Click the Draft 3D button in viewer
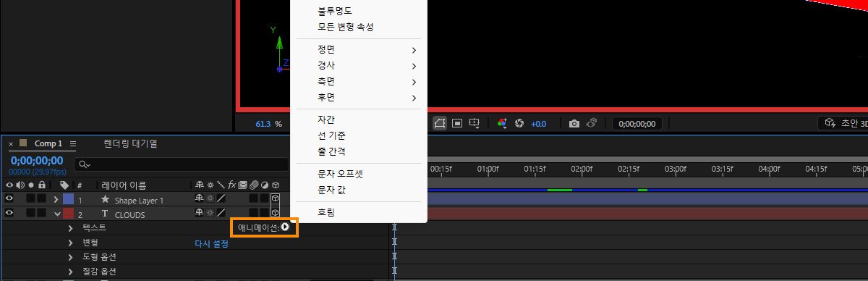 843,123
